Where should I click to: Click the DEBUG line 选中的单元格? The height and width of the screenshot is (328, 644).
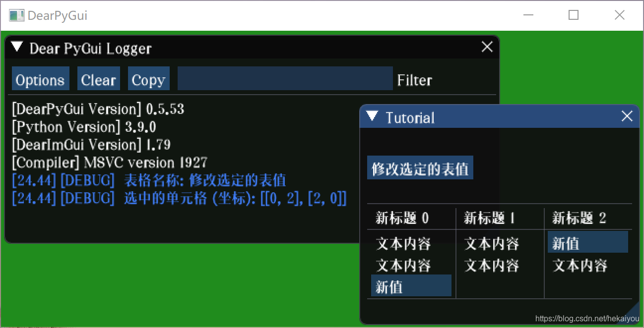pyautogui.click(x=179, y=198)
